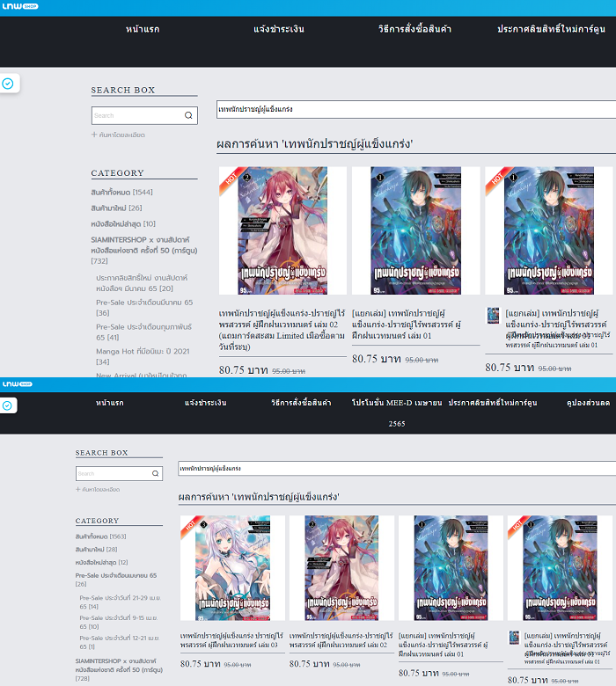Open category สินค้ามาใหม่ [26]
The width and height of the screenshot is (616, 686).
tap(116, 208)
